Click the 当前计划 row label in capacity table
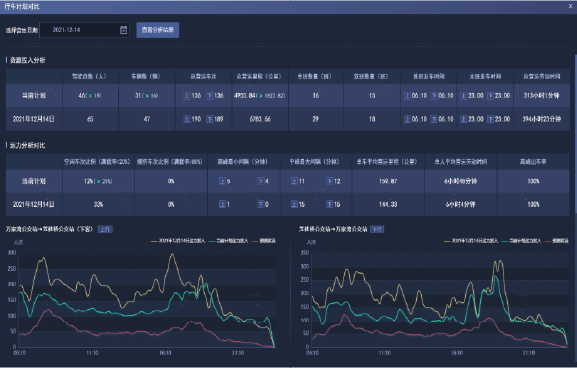The image size is (577, 368). pos(34,181)
